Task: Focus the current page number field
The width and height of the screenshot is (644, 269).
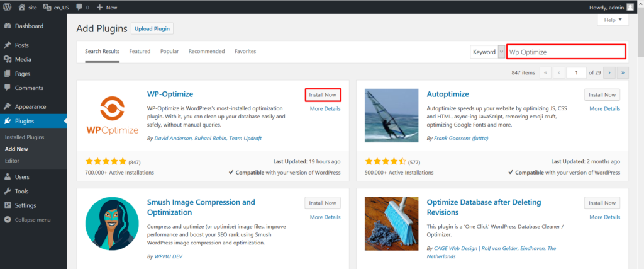Action: click(x=576, y=73)
